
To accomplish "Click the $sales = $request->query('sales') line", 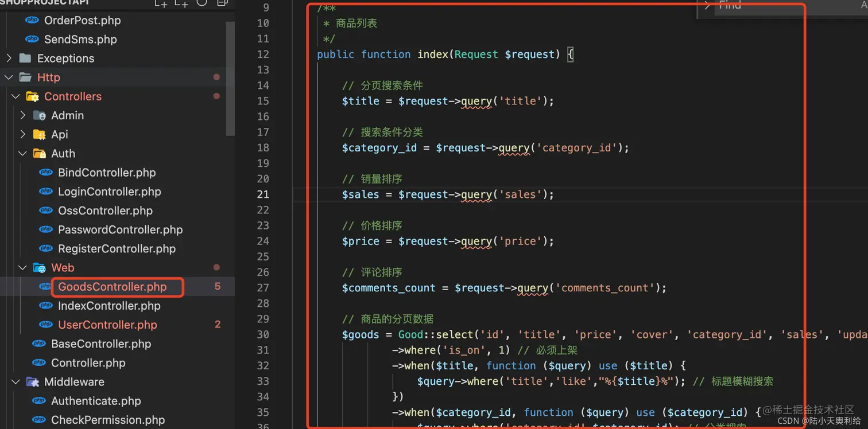I will (448, 194).
